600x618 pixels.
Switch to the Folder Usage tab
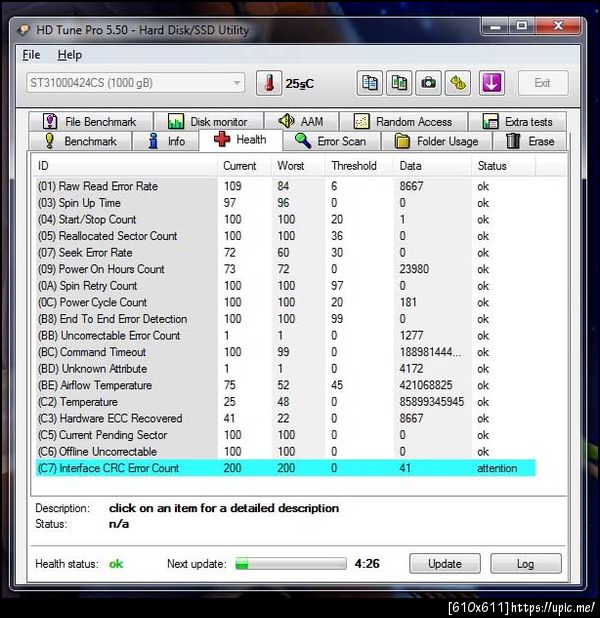437,141
